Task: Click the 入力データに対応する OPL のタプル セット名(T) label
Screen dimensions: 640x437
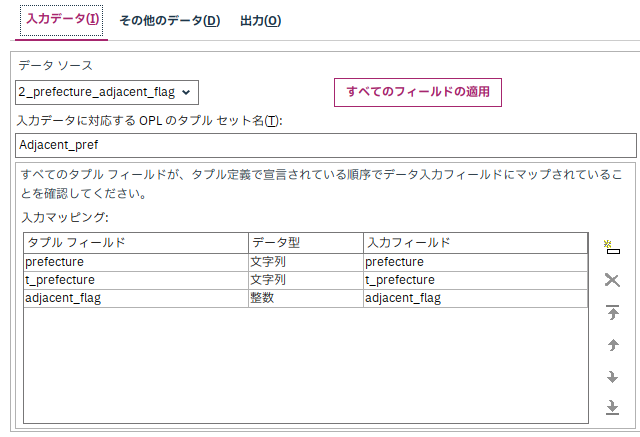Action: click(x=149, y=121)
